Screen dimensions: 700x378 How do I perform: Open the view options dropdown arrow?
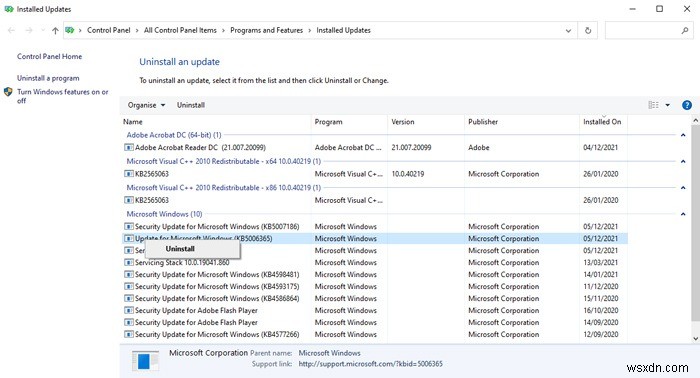pos(667,105)
